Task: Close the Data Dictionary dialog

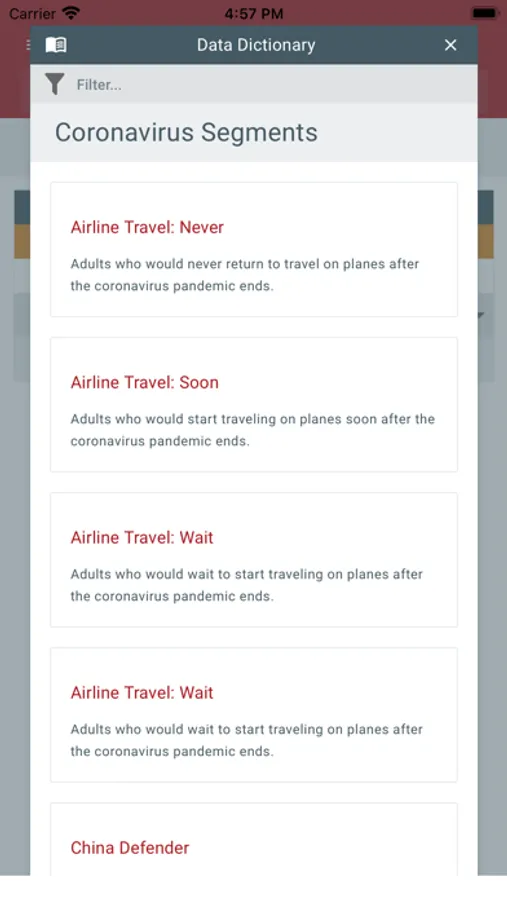Action: pyautogui.click(x=451, y=45)
